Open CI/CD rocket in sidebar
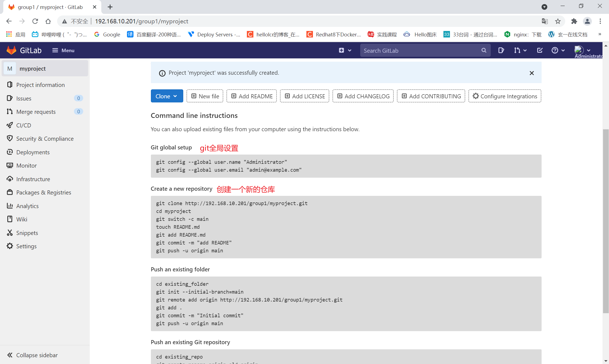609x364 pixels. pos(24,125)
